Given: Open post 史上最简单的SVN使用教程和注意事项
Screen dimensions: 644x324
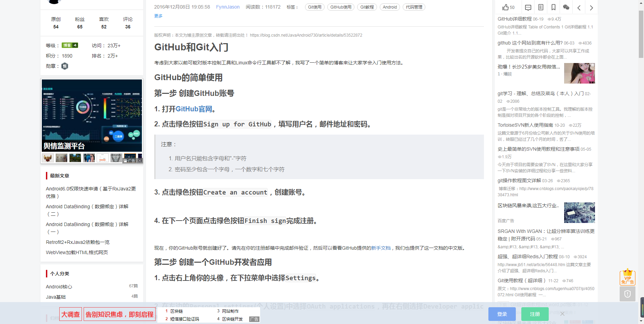Looking at the screenshot, I should (538, 149).
